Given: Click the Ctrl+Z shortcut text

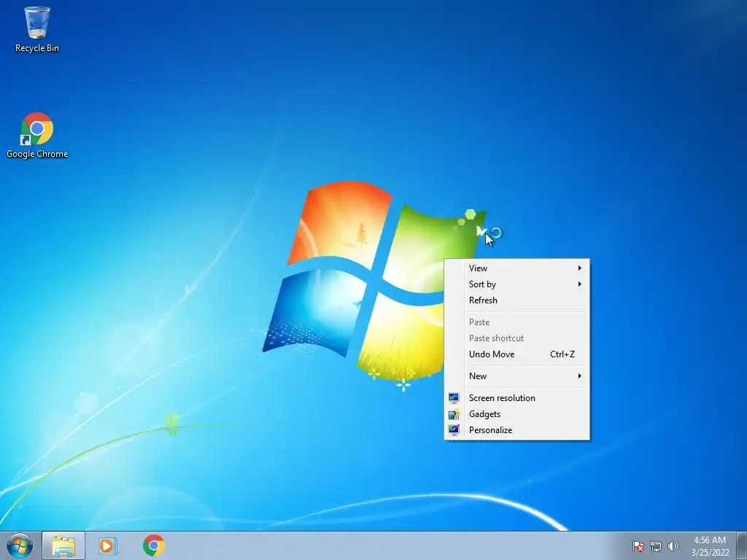Looking at the screenshot, I should coord(562,354).
